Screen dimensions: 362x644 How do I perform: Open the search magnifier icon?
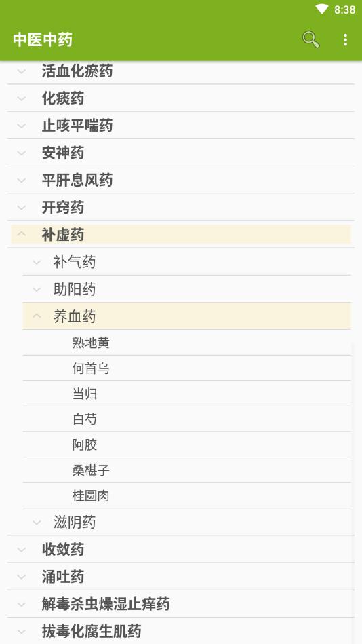[x=310, y=39]
